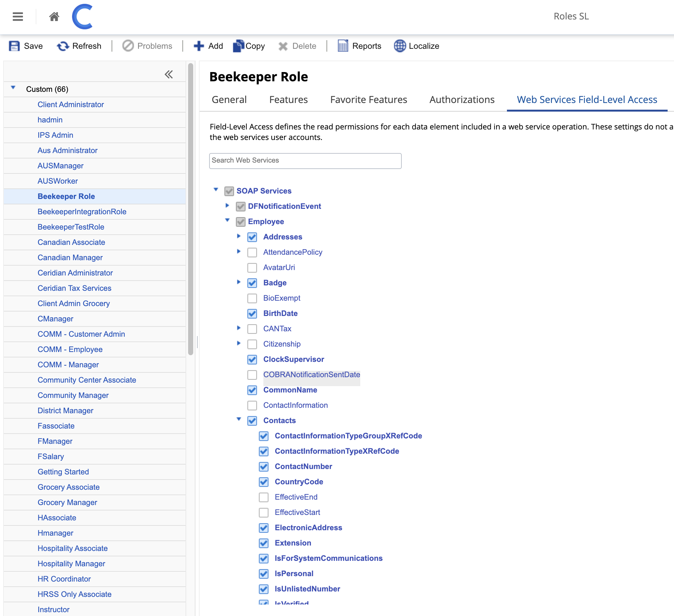Uncheck the BirthDate checkbox
This screenshot has height=616, width=674.
tap(253, 314)
